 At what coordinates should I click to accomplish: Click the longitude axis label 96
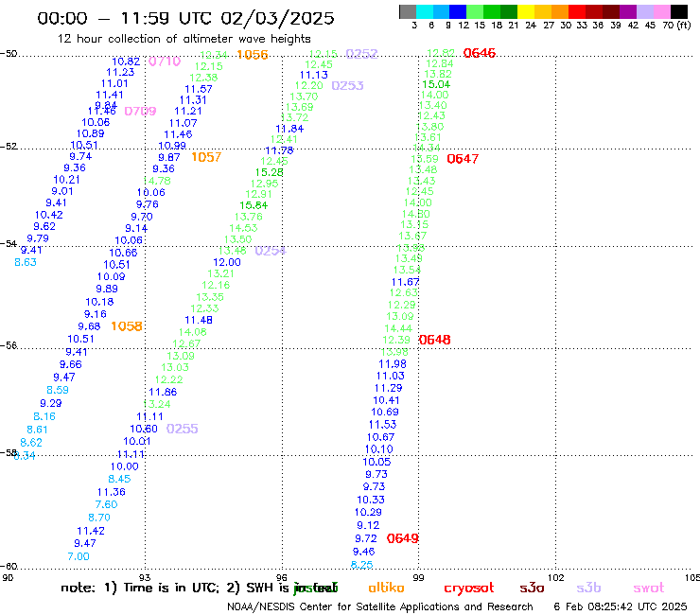pyautogui.click(x=282, y=578)
